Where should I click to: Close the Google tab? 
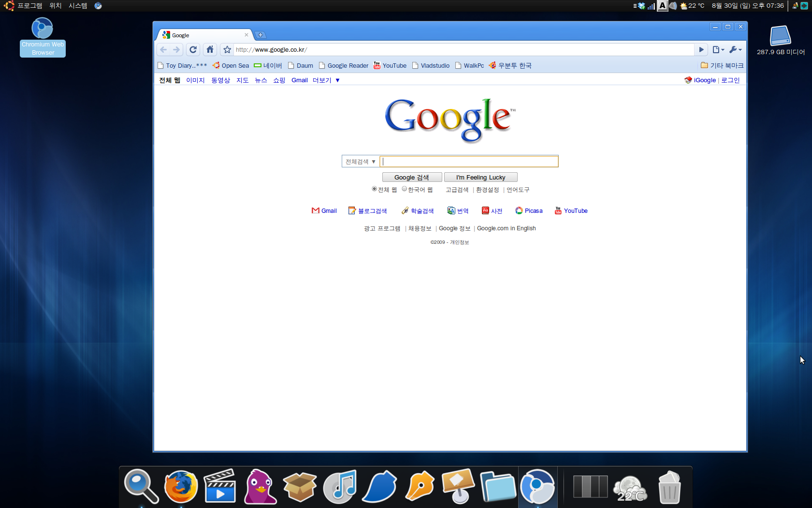tap(246, 35)
